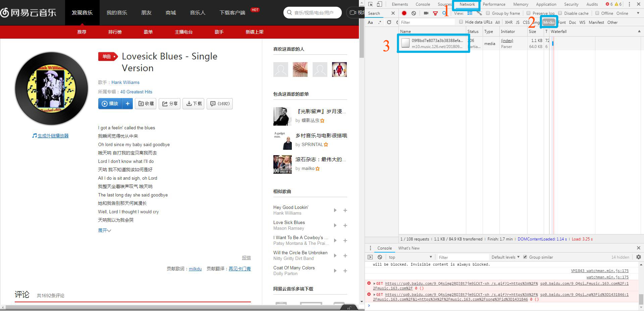Screen dimensions: 644x311
Task: Click the red record network log button
Action: (x=404, y=13)
